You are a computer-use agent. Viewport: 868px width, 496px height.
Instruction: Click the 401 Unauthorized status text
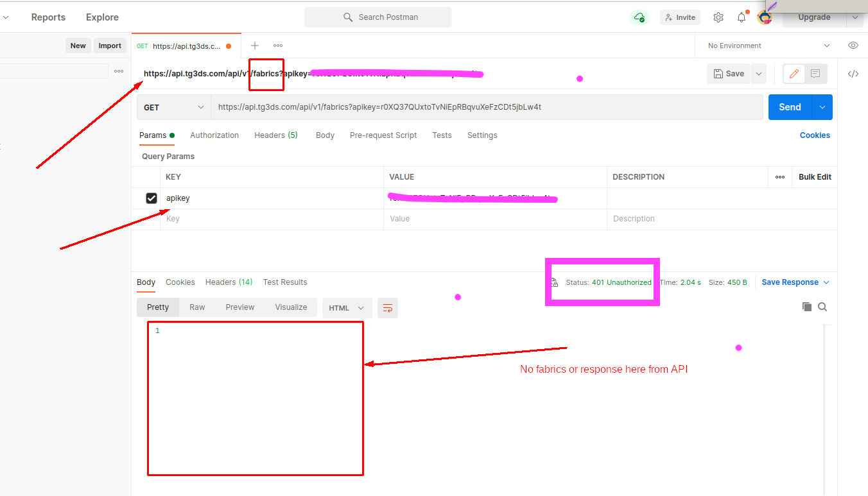coord(621,282)
